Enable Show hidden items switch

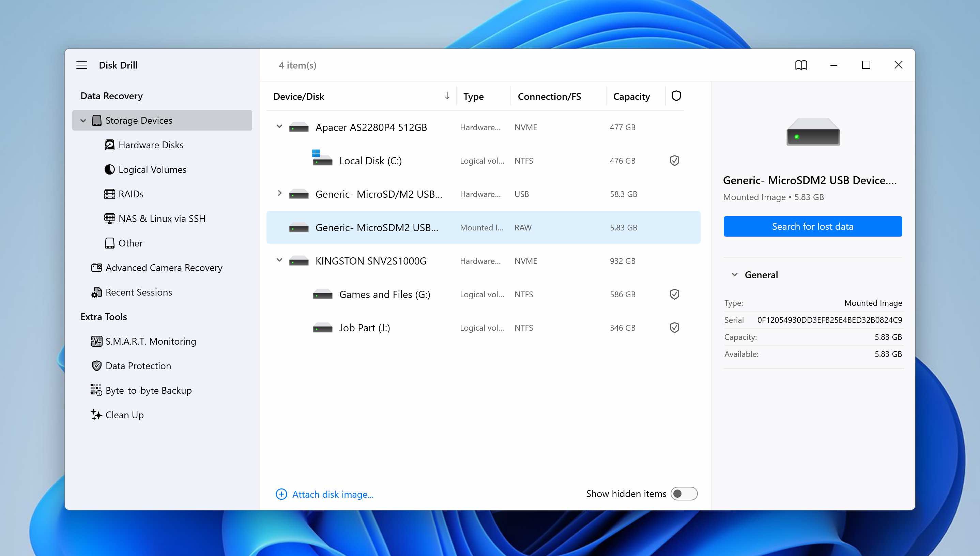click(x=684, y=493)
